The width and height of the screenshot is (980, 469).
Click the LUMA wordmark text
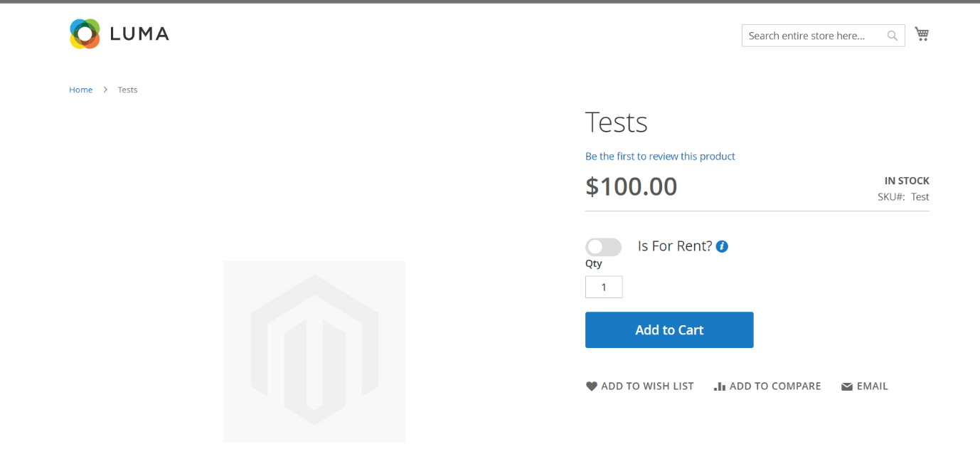coord(139,33)
